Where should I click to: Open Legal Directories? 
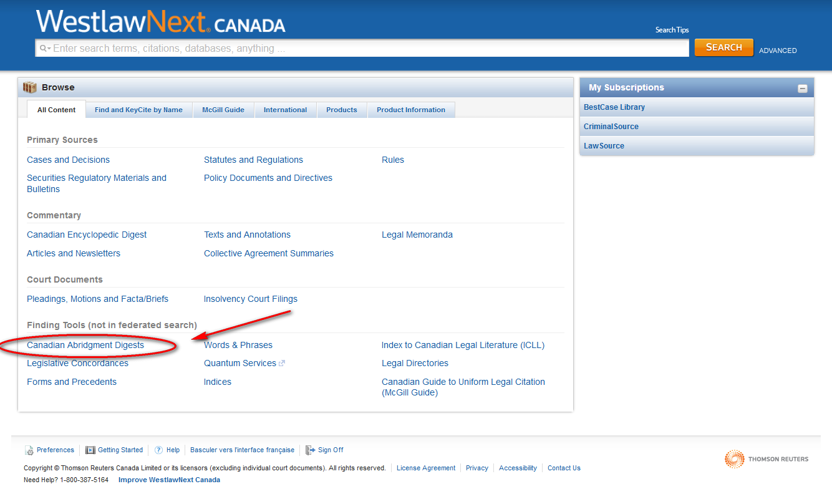click(415, 363)
